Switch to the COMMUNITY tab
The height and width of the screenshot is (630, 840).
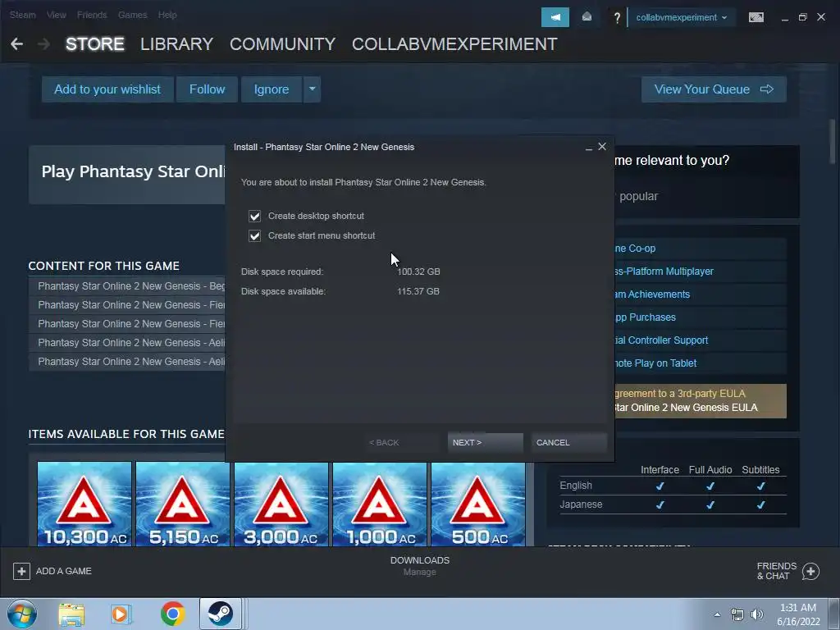coord(282,44)
